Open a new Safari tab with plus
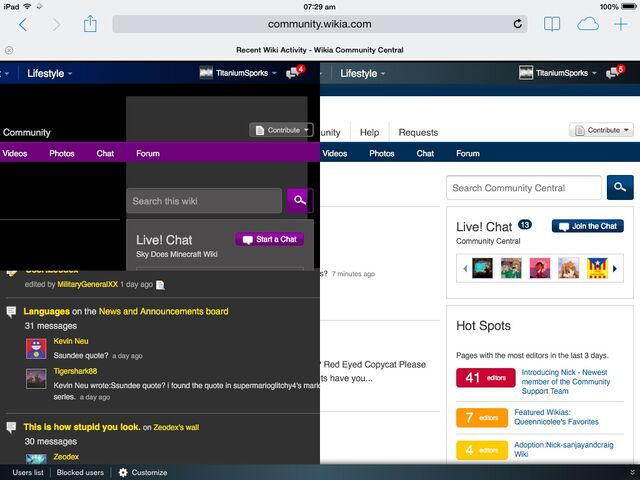This screenshot has height=480, width=640. [621, 24]
